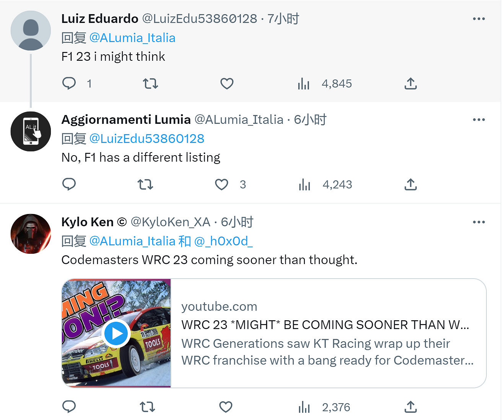Retweet Kylo Ken's WRC 23 tweet
504x420 pixels.
tap(147, 407)
